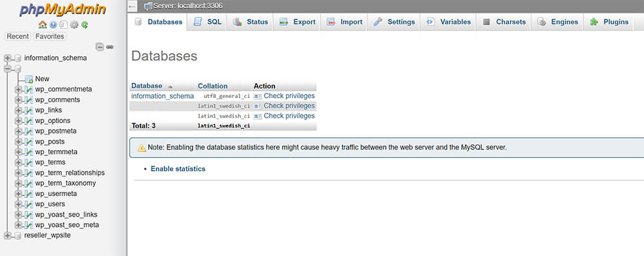This screenshot has height=256, width=644.
Task: Expand the reseller_wpsite database node
Action: [7, 235]
